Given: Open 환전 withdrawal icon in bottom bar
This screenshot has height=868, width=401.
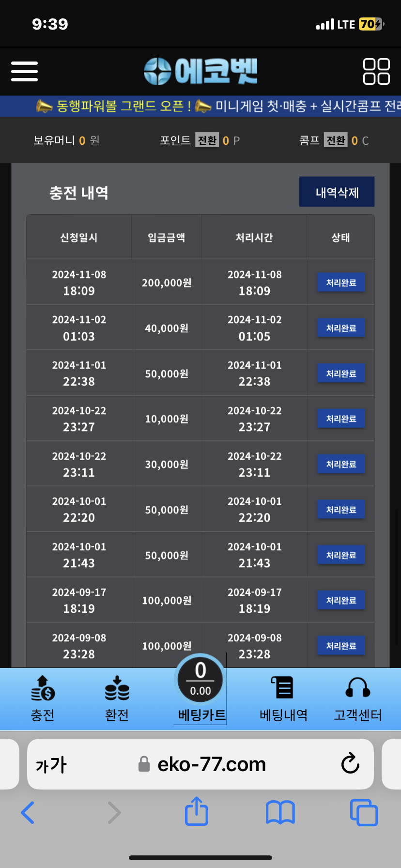Looking at the screenshot, I should (117, 698).
